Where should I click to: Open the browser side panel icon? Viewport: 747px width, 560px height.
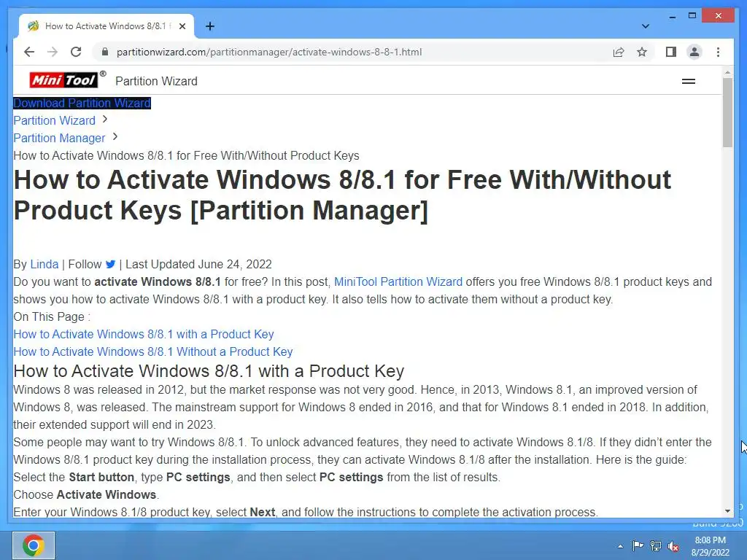pyautogui.click(x=671, y=52)
